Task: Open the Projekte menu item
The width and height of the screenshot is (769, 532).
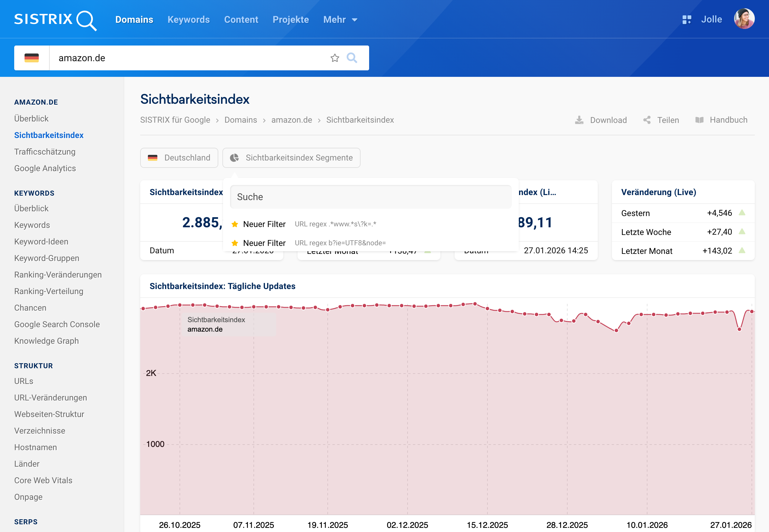Action: (290, 20)
